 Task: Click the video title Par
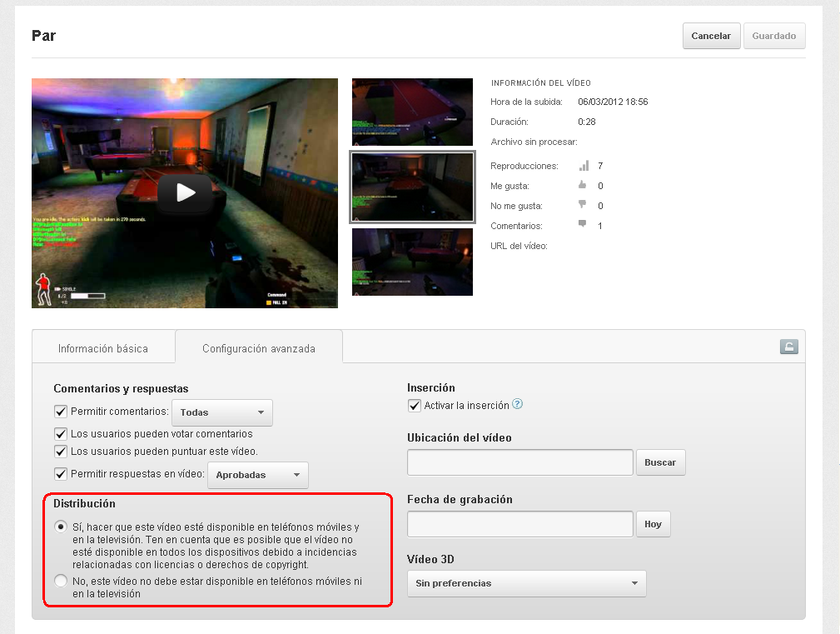point(44,36)
